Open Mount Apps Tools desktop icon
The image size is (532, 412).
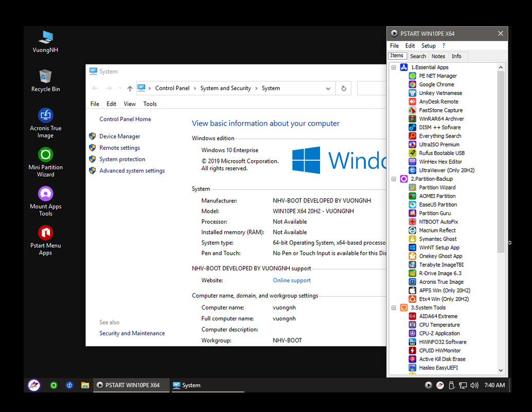45,201
